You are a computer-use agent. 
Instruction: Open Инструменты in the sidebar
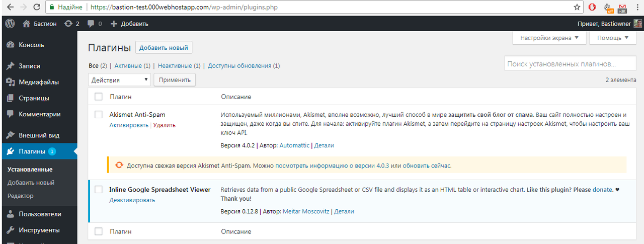pyautogui.click(x=39, y=230)
